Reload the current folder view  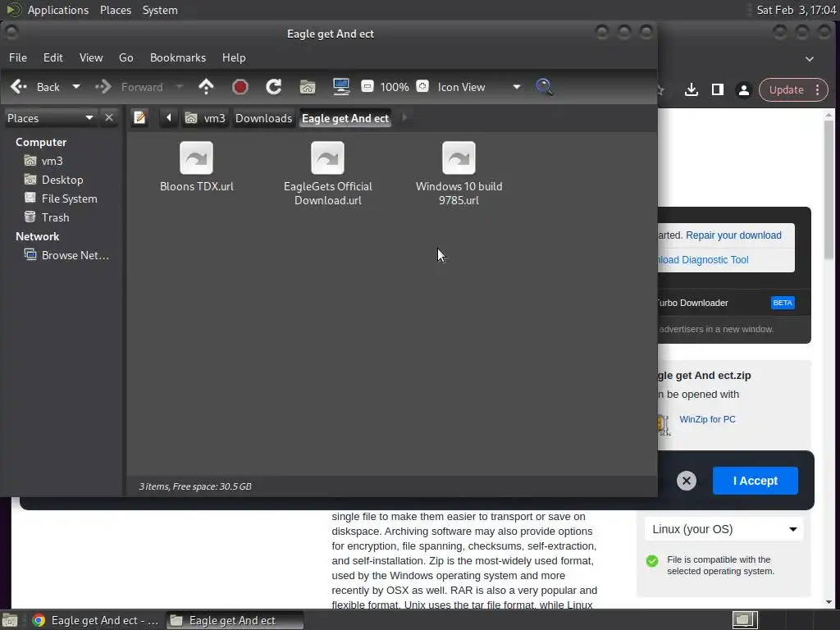click(274, 87)
